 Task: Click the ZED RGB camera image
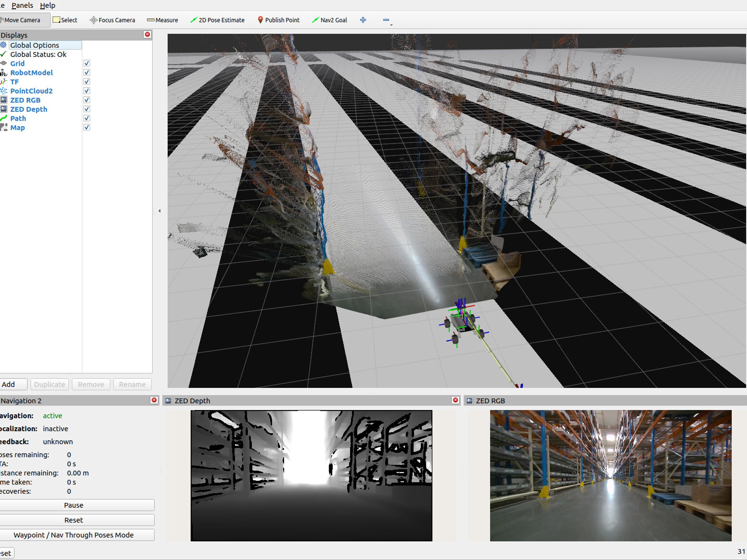[x=610, y=475]
